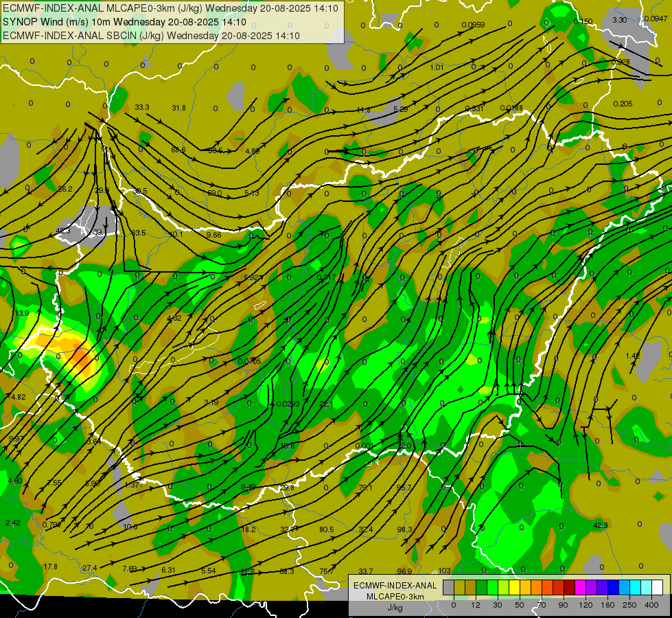Click the legend tick label 250
This screenshot has width=672, height=618.
click(629, 605)
